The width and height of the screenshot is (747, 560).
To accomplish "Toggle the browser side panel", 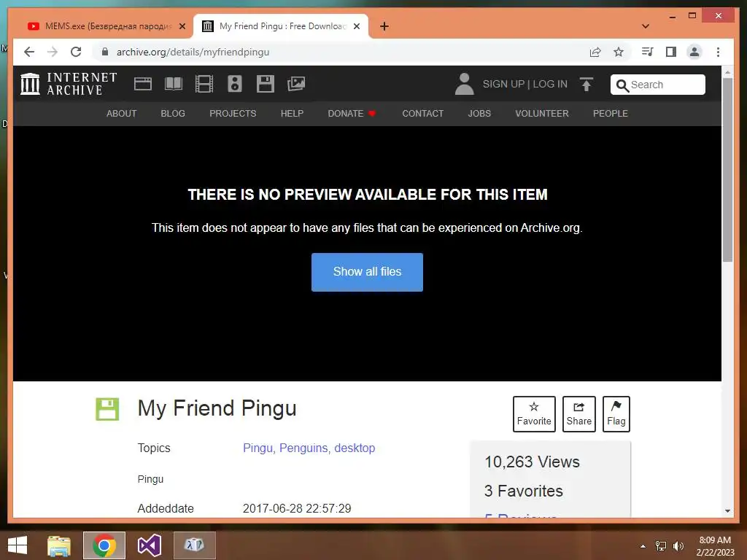I will point(671,52).
